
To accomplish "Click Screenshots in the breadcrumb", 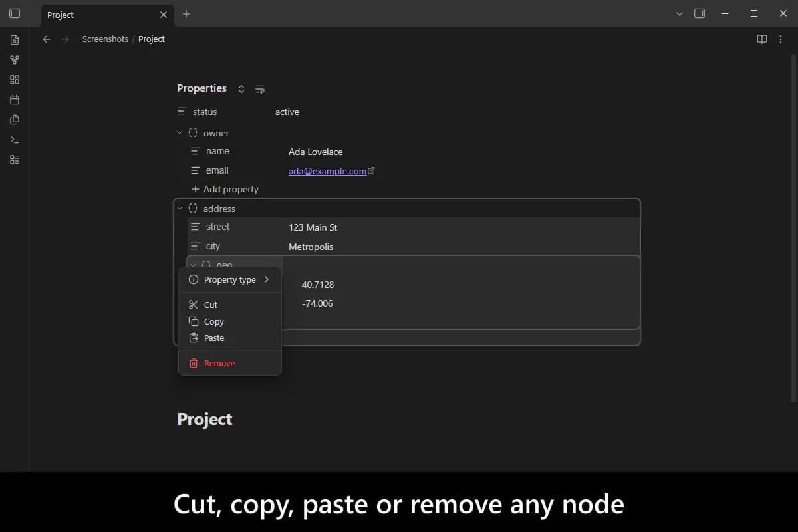I will click(105, 39).
